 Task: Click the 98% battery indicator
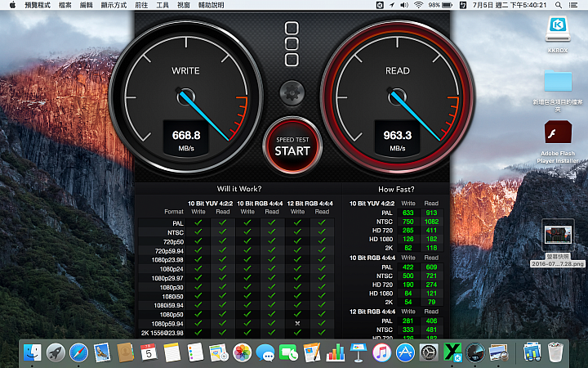441,5
